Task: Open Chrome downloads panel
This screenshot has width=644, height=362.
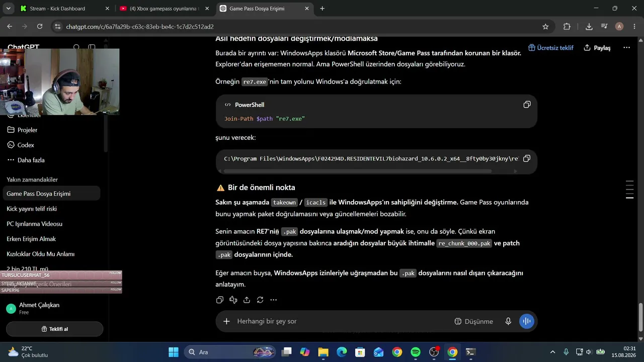Action: 589,27
